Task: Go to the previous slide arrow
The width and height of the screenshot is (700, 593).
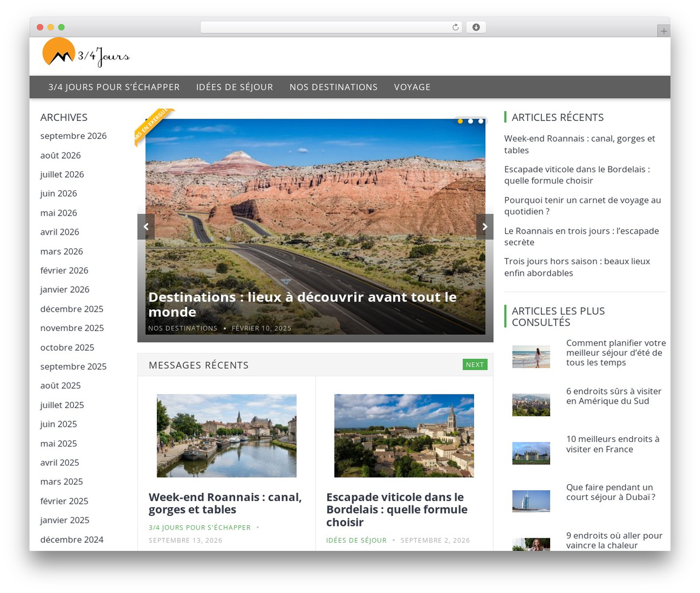Action: (x=146, y=226)
